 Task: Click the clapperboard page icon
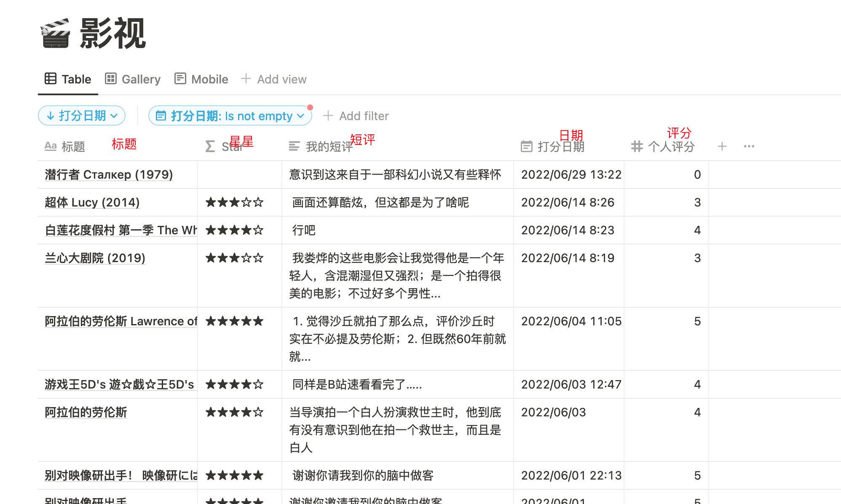(x=56, y=33)
